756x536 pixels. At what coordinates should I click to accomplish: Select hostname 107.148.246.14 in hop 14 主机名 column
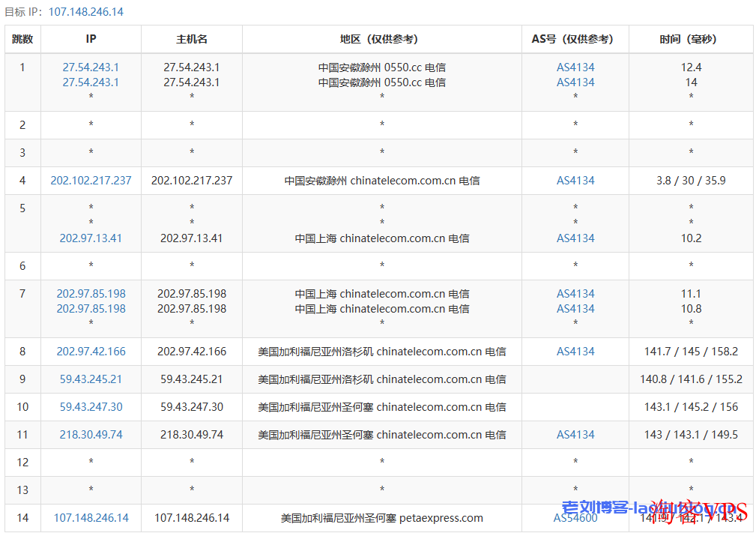coord(191,518)
